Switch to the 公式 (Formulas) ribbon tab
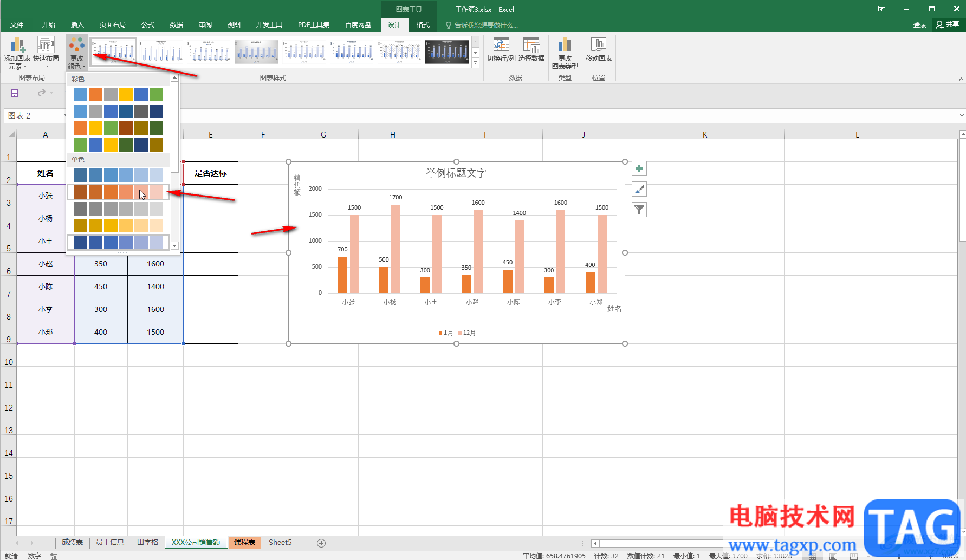Image resolution: width=966 pixels, height=560 pixels. tap(148, 24)
